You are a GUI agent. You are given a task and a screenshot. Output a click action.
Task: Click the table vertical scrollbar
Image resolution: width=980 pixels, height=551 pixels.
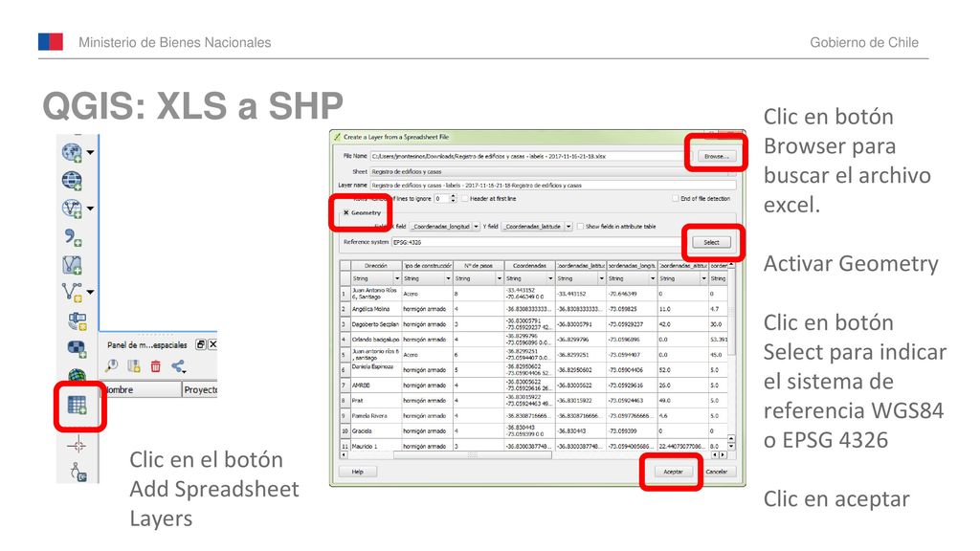point(731,356)
